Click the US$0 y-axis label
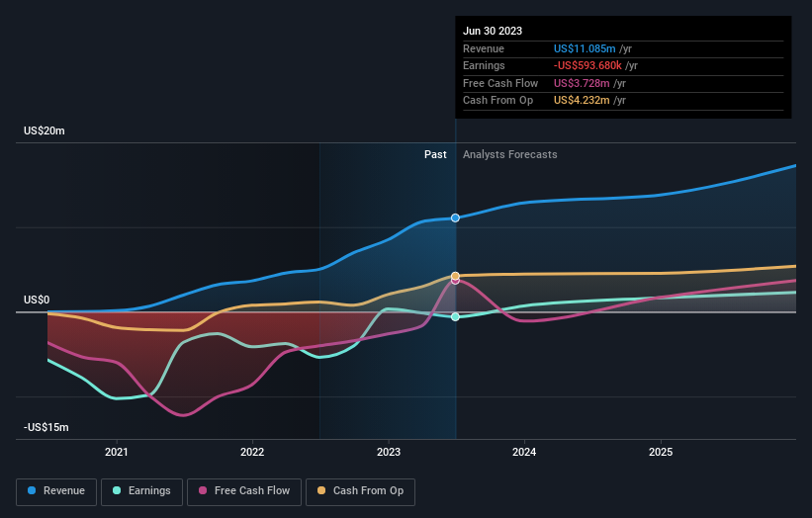The image size is (812, 518). (37, 301)
